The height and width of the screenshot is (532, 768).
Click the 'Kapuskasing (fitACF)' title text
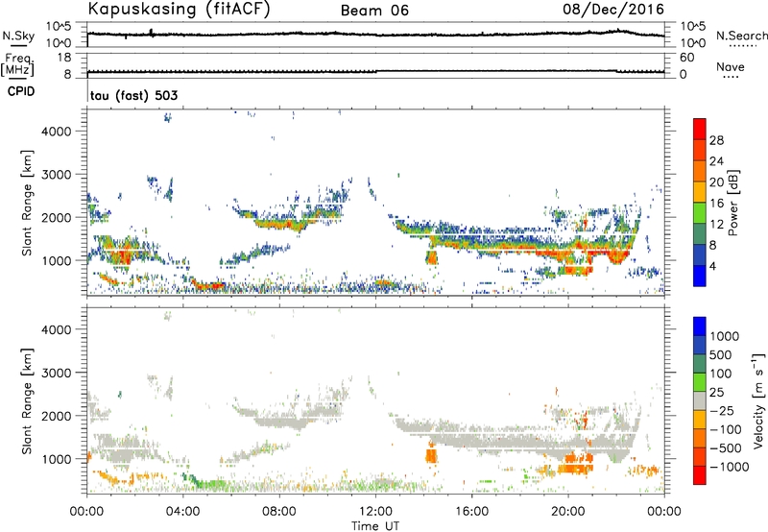[x=179, y=10]
